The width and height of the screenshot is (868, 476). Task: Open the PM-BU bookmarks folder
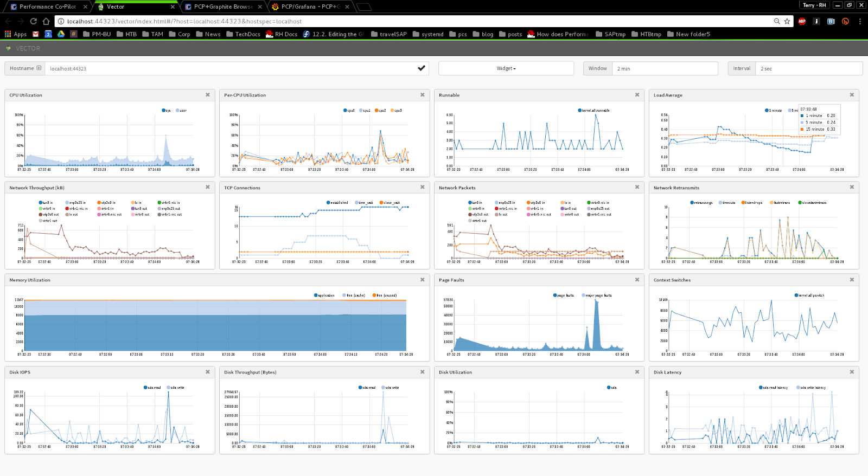click(x=97, y=34)
